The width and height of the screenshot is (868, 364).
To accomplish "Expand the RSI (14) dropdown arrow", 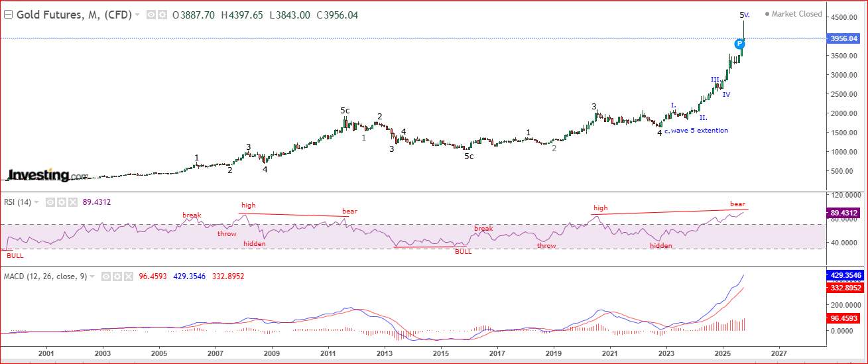I will click(x=37, y=202).
